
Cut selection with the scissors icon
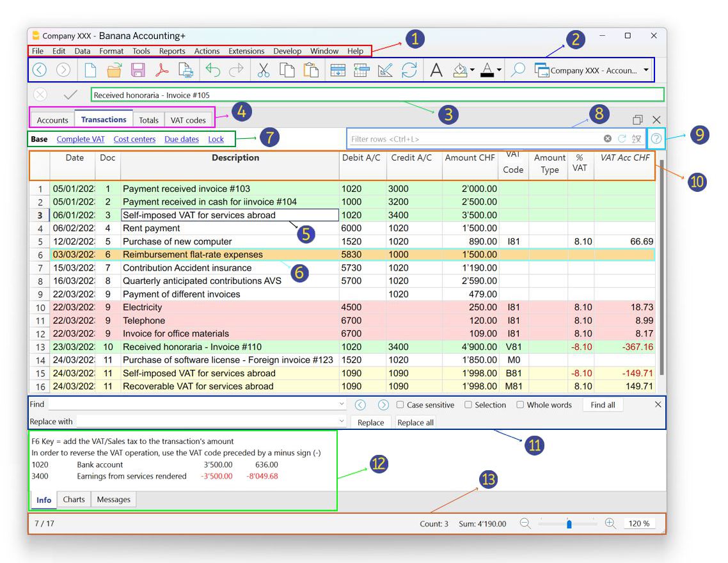tap(263, 70)
